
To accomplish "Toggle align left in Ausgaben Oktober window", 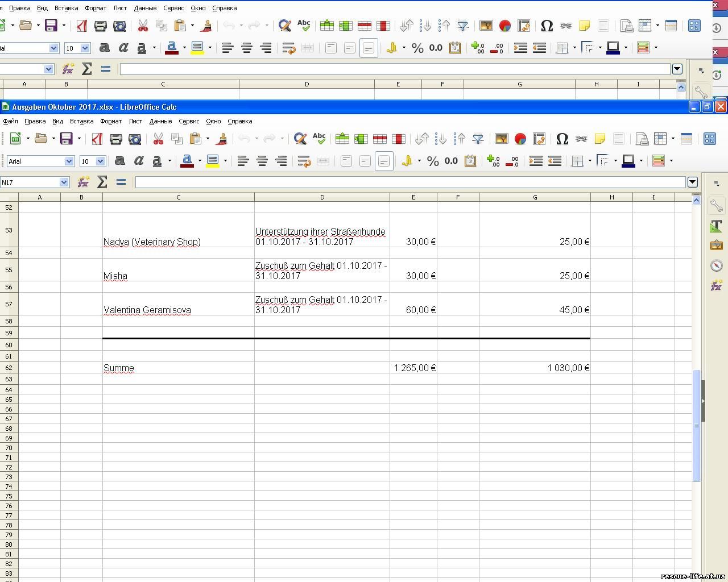I will [x=243, y=161].
